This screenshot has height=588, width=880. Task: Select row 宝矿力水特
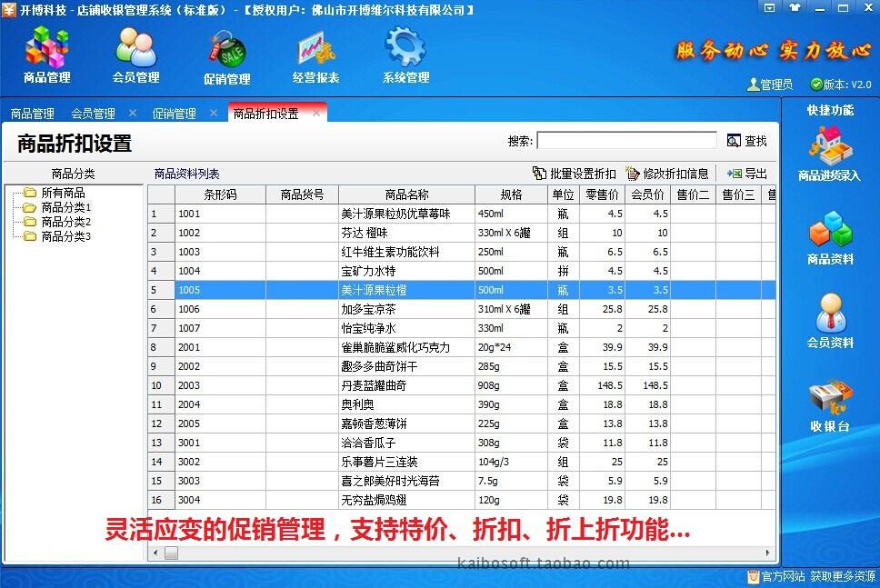(462, 271)
